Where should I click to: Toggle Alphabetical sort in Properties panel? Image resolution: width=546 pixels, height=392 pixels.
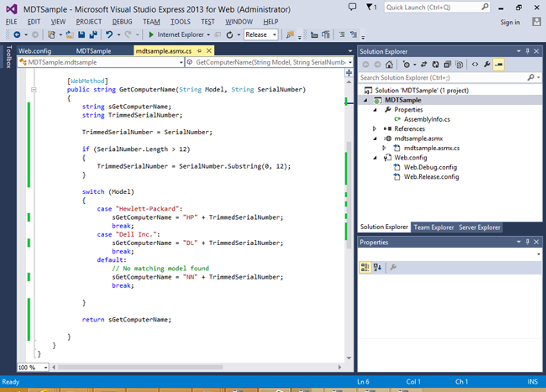377,267
